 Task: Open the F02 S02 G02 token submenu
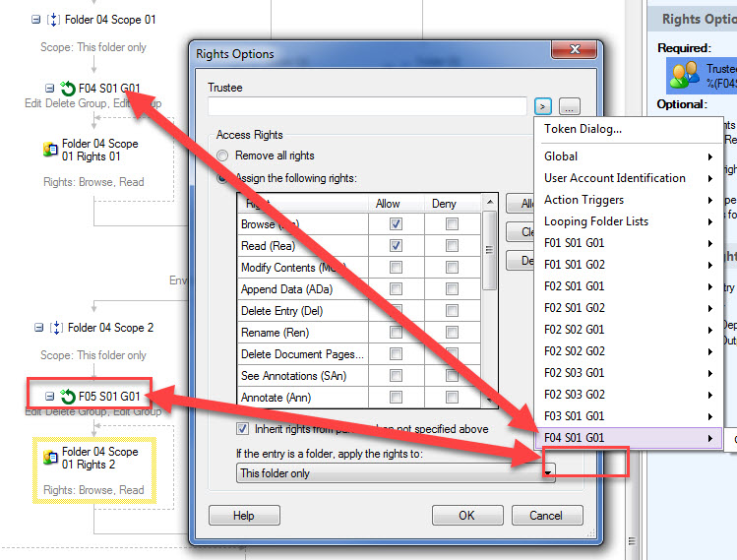(628, 351)
